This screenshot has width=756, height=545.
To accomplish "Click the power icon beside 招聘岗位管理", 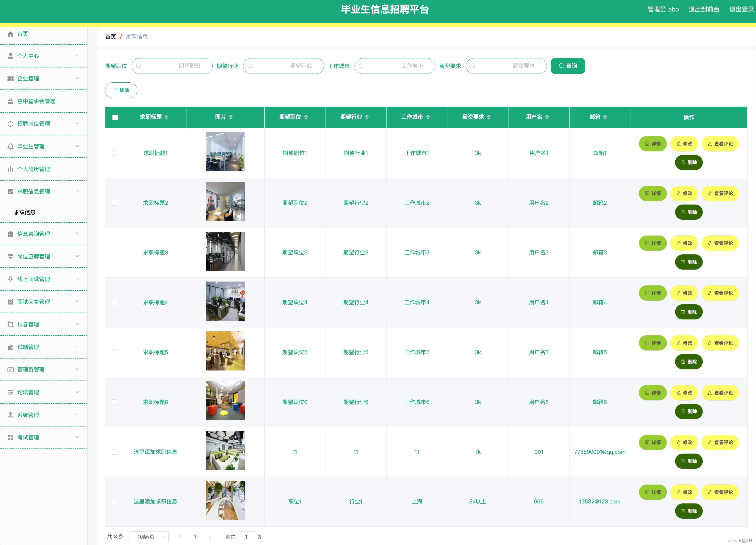I will pos(10,124).
